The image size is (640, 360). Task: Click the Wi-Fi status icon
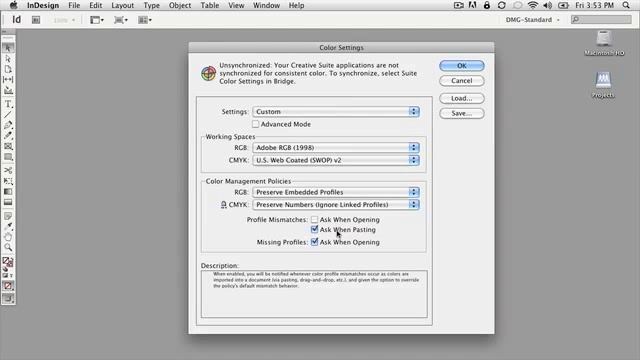point(532,5)
